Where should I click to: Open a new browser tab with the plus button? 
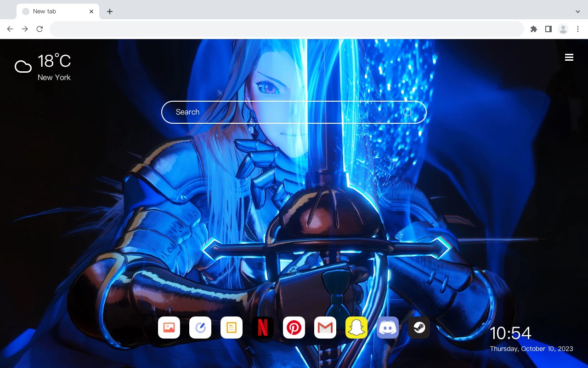click(109, 11)
